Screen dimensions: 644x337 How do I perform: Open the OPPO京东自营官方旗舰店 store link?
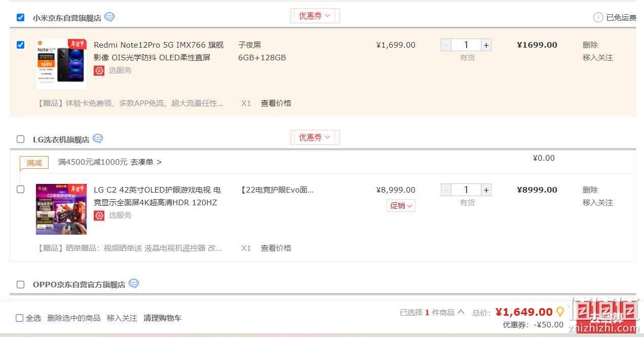point(79,285)
